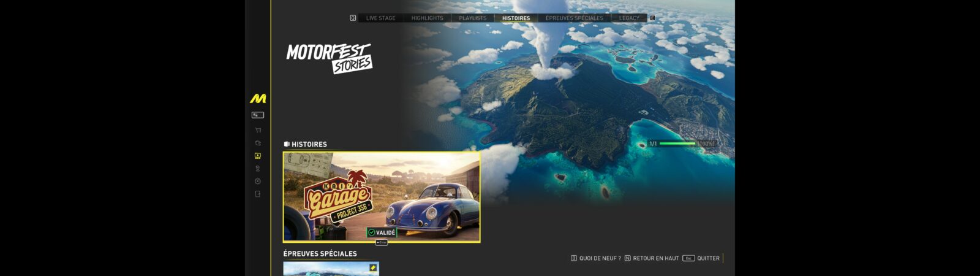Open the Épreuves Spéciales thumbnail card
Image resolution: width=980 pixels, height=276 pixels.
pyautogui.click(x=331, y=269)
